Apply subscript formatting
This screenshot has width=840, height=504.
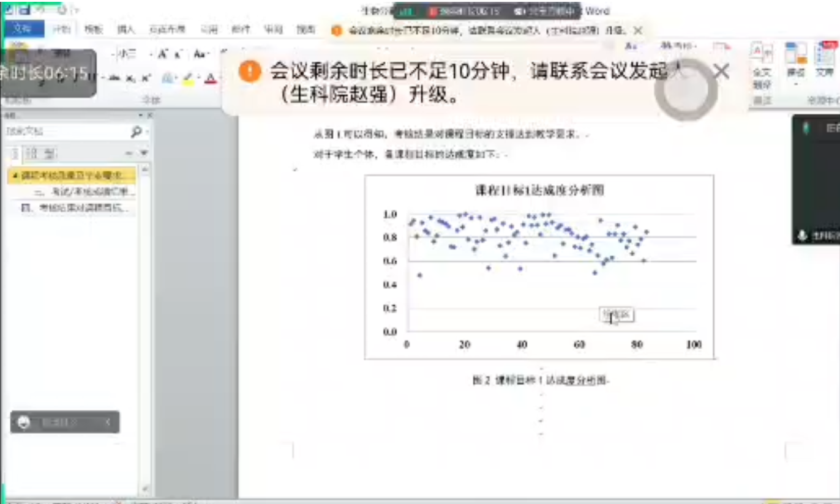[x=130, y=78]
